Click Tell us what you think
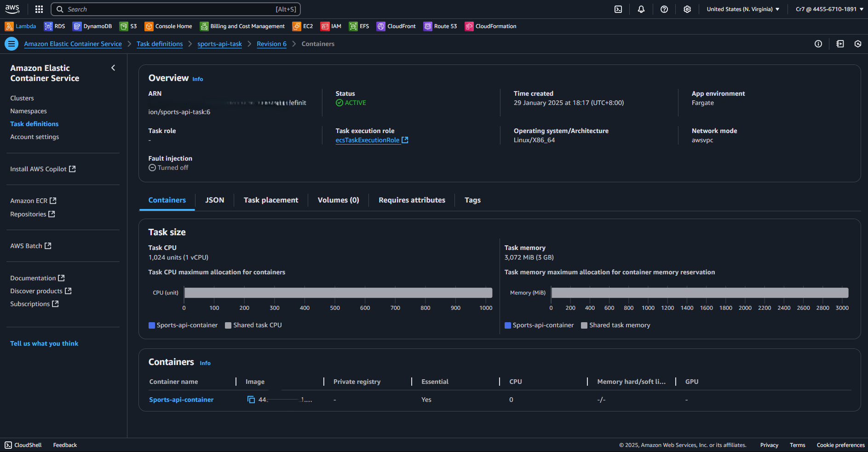Screen dimensions: 868x452 pos(44,343)
